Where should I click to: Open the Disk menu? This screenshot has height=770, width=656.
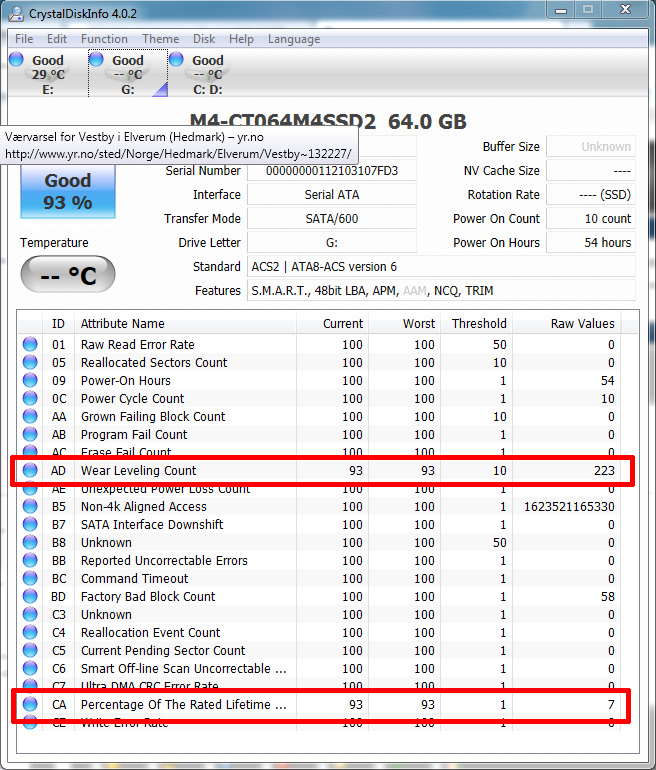[x=204, y=39]
